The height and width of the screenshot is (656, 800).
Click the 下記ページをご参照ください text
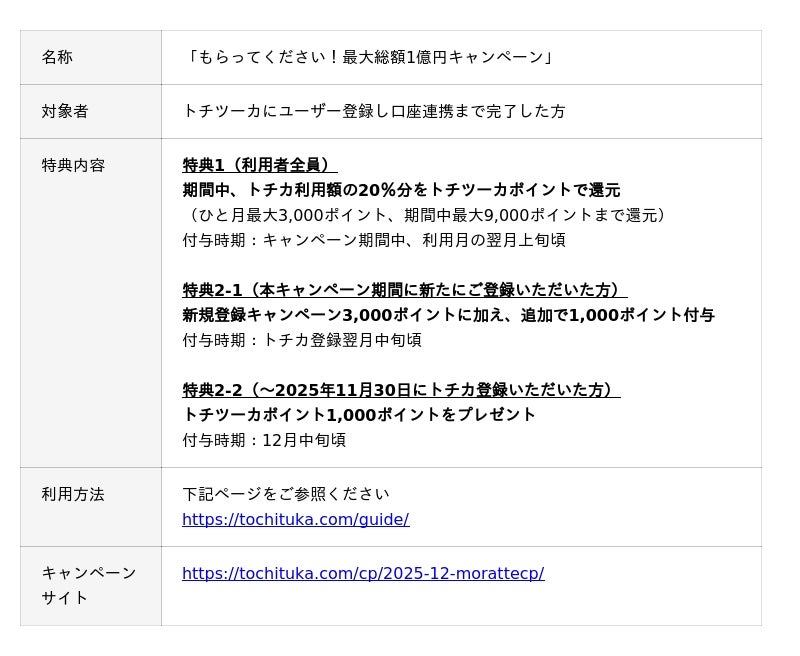coord(286,495)
